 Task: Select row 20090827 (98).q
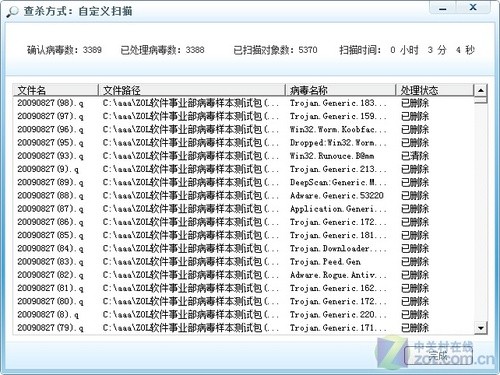pos(243,103)
